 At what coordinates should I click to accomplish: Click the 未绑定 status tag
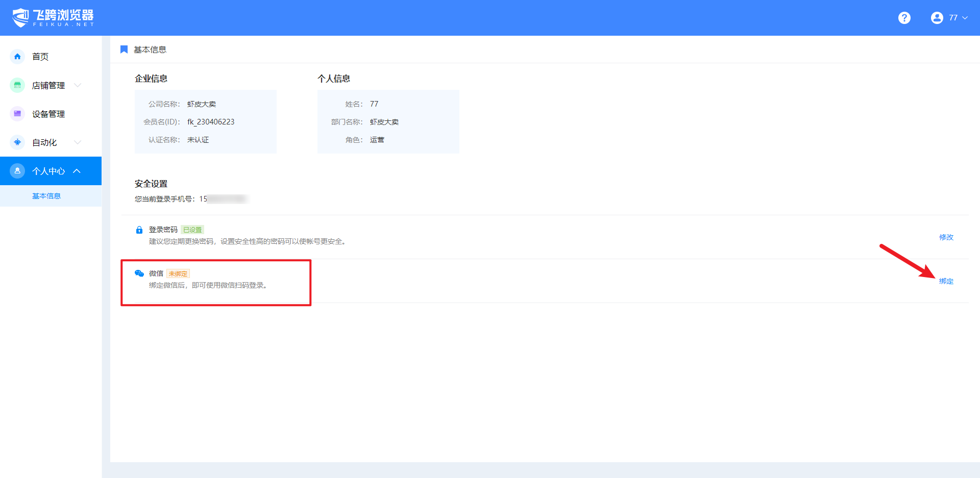pos(178,274)
